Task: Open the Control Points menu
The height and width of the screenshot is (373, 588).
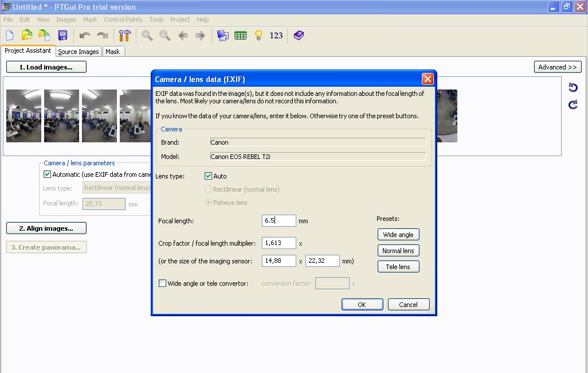Action: [123, 20]
